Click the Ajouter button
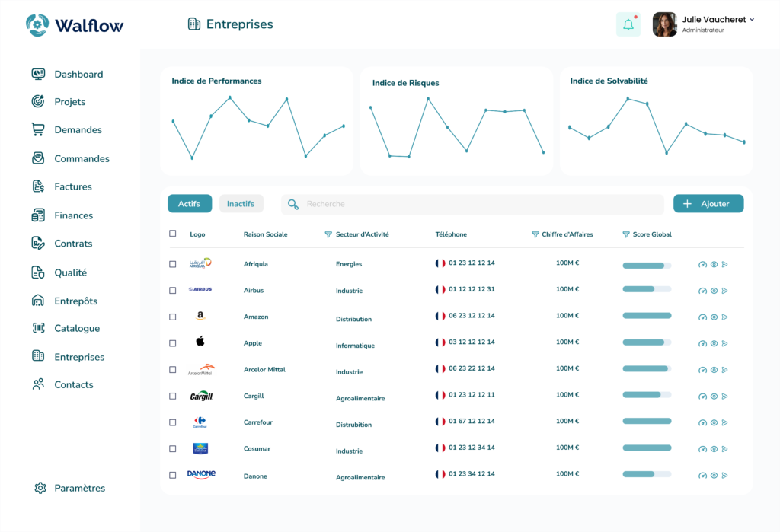Image resolution: width=780 pixels, height=532 pixels. point(708,203)
